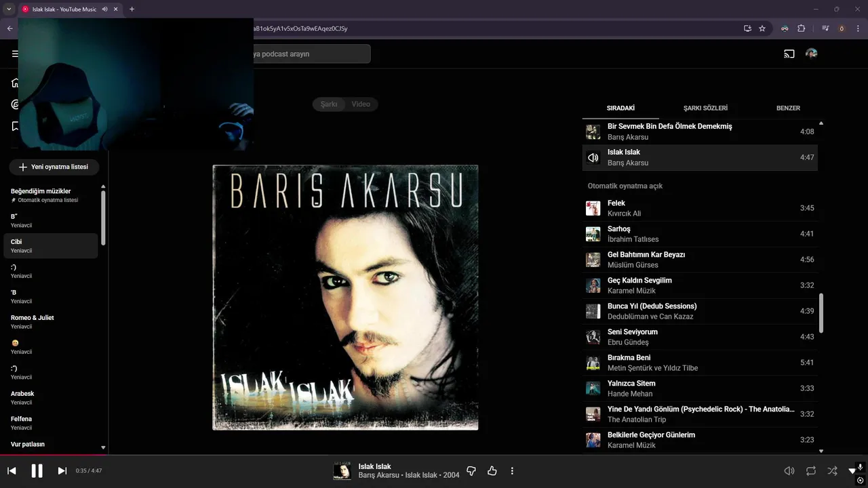Toggle repeat mode in player bar
The image size is (868, 488).
[x=811, y=471]
